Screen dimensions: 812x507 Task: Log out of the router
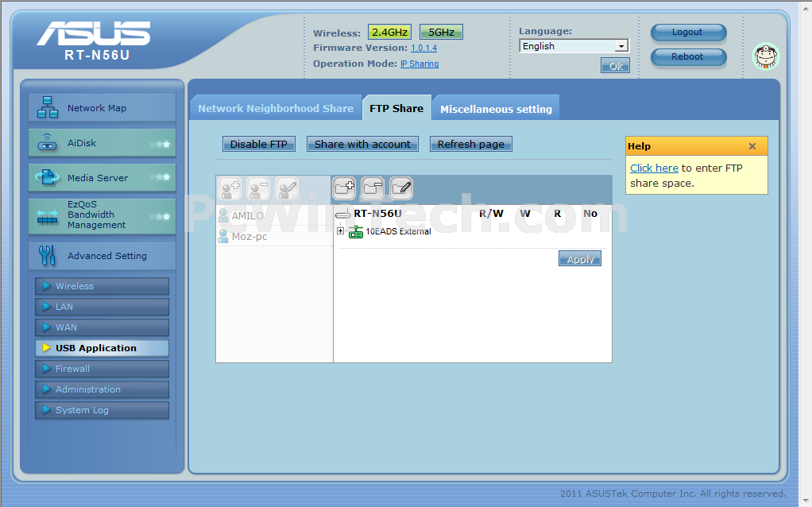click(688, 32)
